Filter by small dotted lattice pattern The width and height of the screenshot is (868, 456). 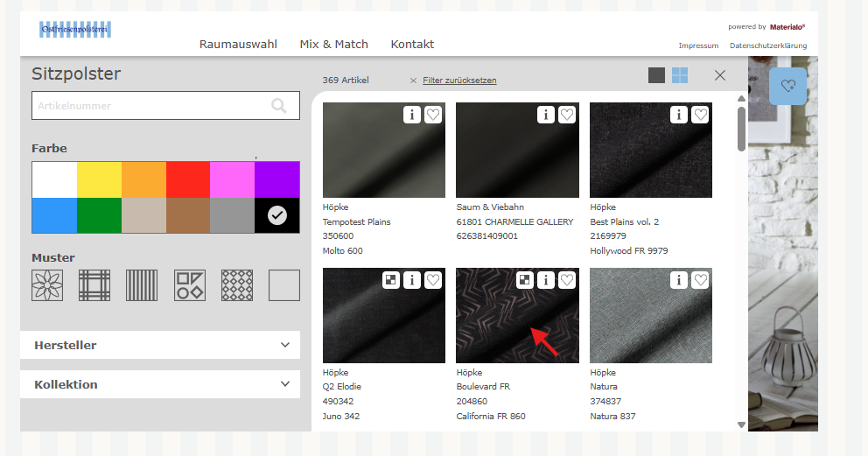tap(237, 285)
